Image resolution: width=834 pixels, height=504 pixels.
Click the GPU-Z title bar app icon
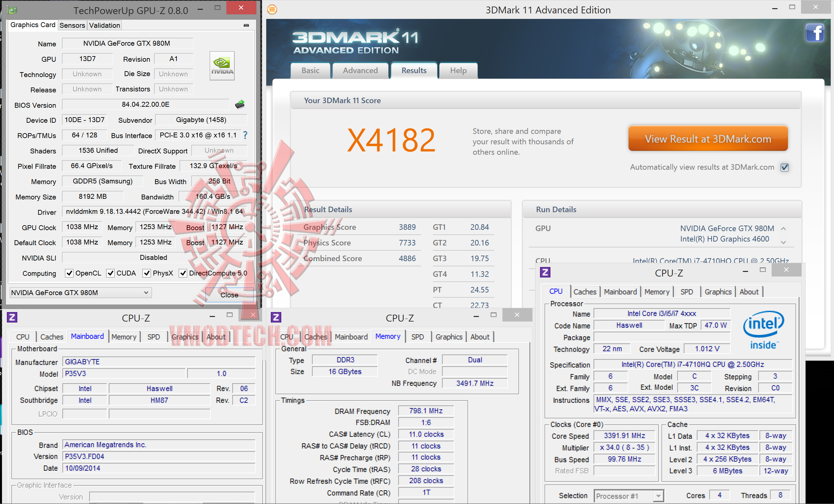pyautogui.click(x=12, y=10)
